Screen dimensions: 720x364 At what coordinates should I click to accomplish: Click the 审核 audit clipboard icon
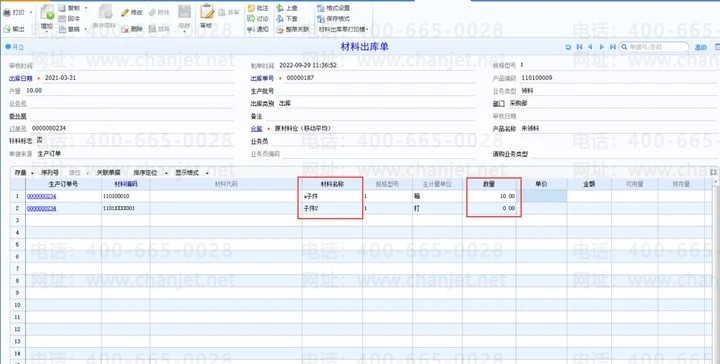(x=207, y=12)
